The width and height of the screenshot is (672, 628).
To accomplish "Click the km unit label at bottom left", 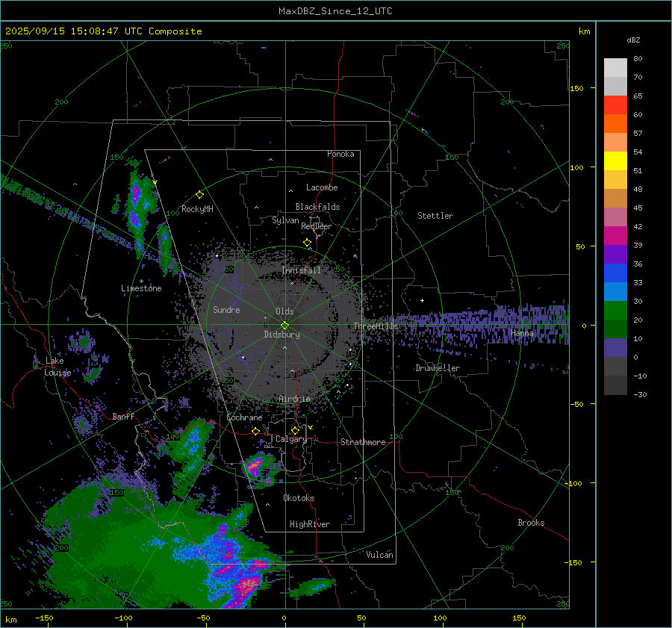I will [10, 620].
